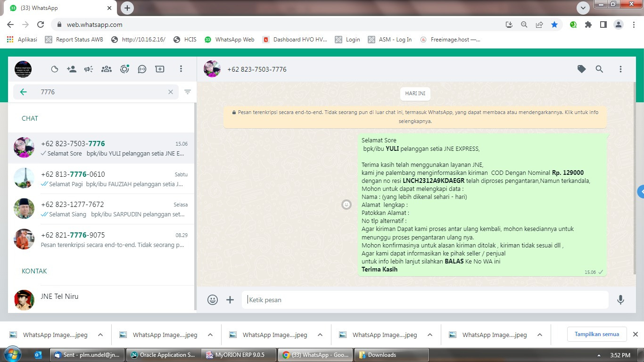Open the broadcast megaphone icon

coord(89,69)
